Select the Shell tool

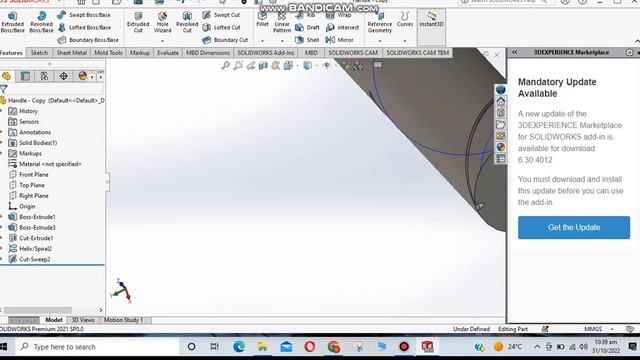[307, 40]
